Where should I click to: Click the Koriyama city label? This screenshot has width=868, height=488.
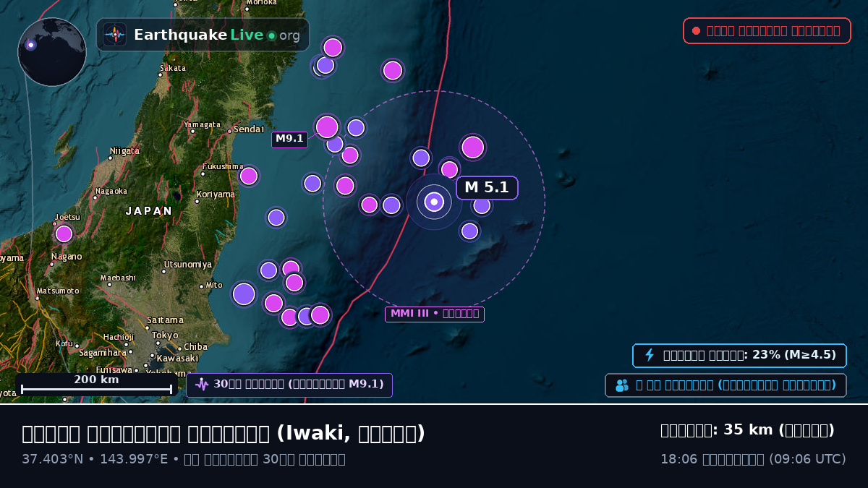click(216, 194)
